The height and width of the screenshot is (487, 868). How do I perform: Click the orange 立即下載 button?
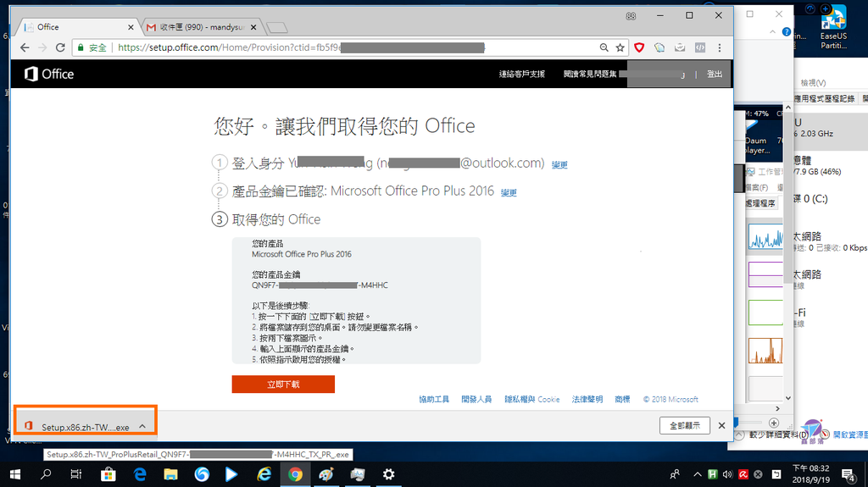click(283, 384)
